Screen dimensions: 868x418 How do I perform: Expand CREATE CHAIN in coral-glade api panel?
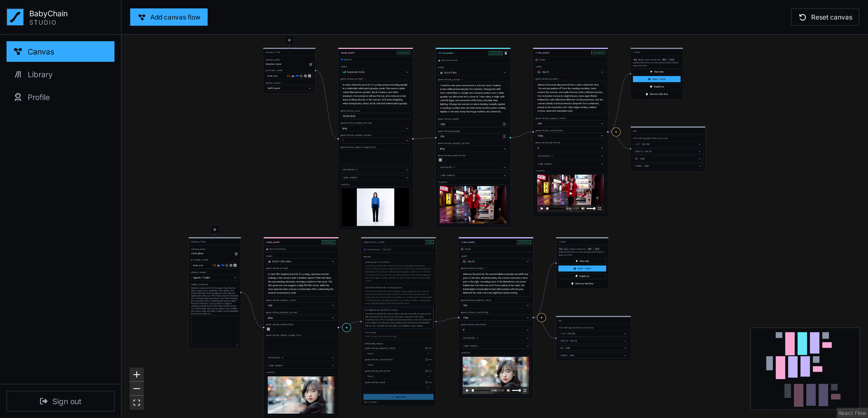click(x=593, y=341)
